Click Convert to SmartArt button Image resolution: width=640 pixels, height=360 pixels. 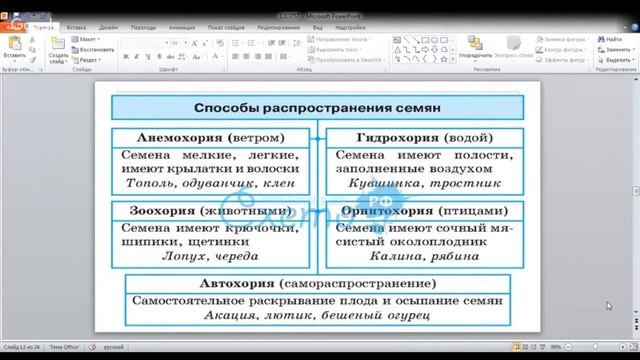(x=346, y=60)
